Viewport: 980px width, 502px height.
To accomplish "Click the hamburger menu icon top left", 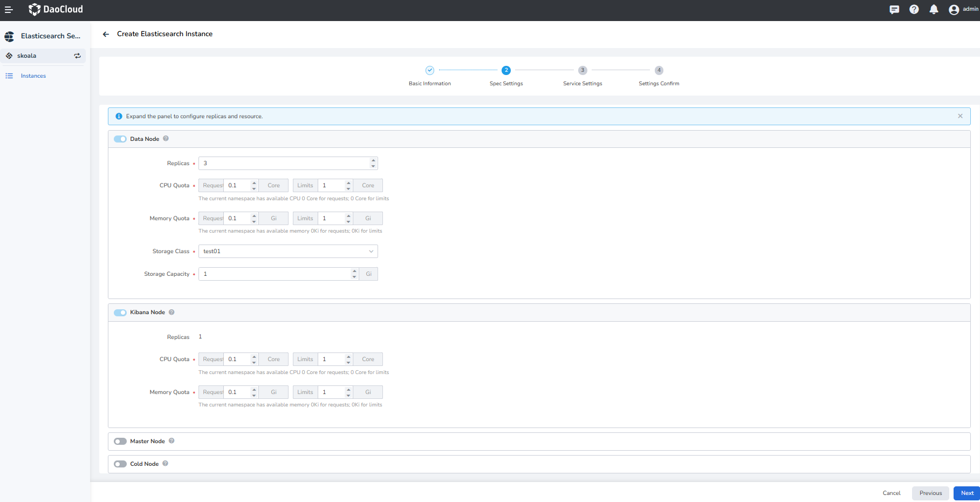I will click(x=9, y=9).
